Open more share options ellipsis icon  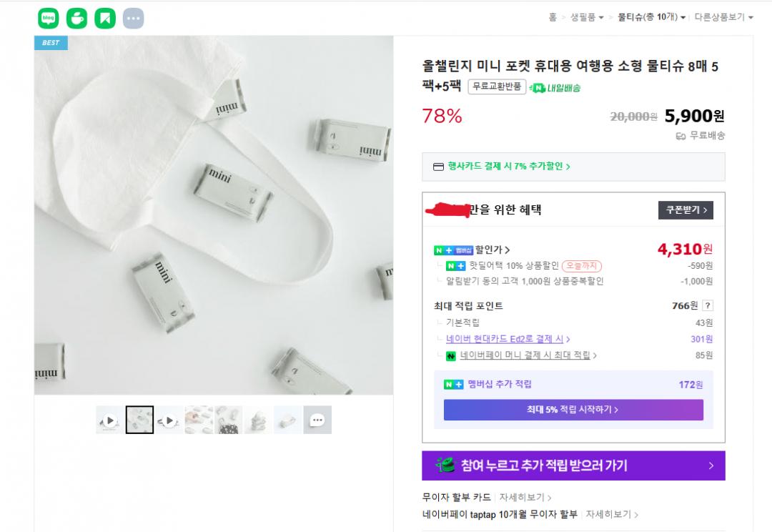click(133, 19)
